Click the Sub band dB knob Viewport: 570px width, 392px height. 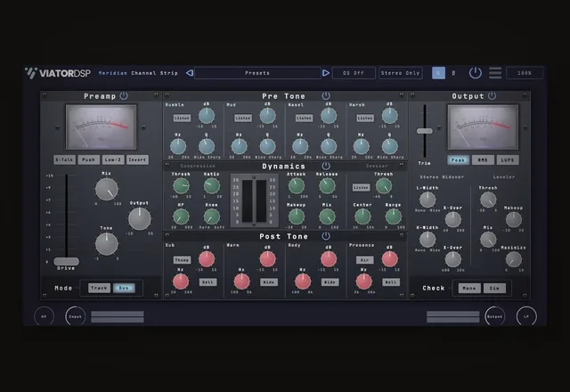tap(207, 259)
